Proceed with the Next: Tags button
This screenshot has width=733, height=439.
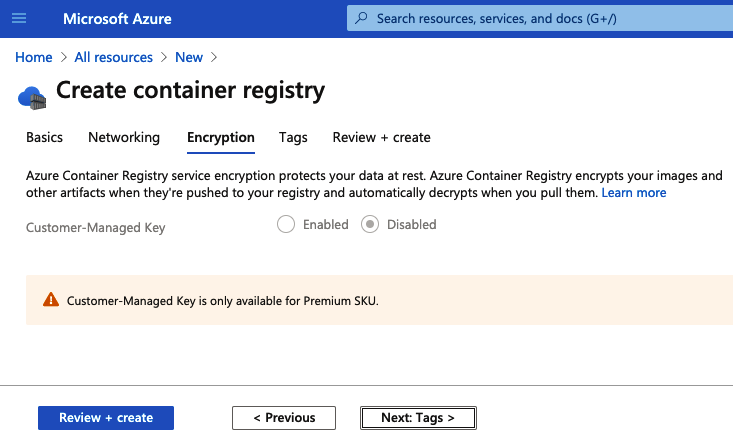coord(418,418)
